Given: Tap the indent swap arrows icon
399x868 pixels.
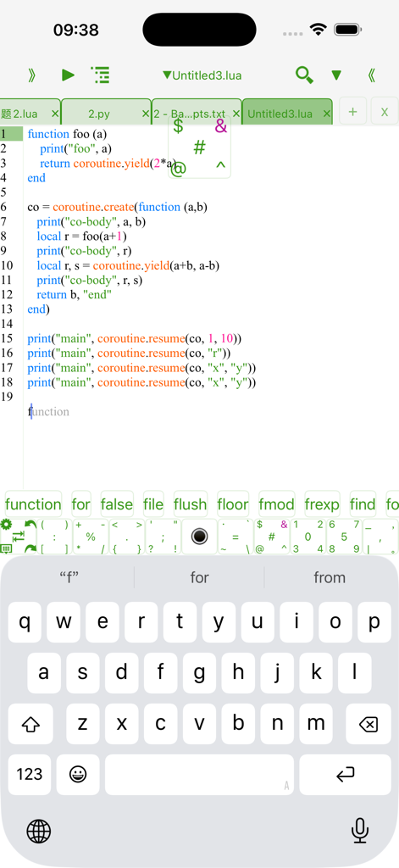Looking at the screenshot, I should tap(19, 536).
